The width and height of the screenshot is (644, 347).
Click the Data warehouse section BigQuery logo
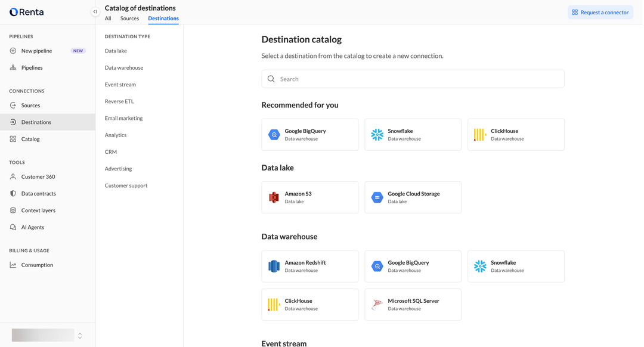tap(377, 267)
